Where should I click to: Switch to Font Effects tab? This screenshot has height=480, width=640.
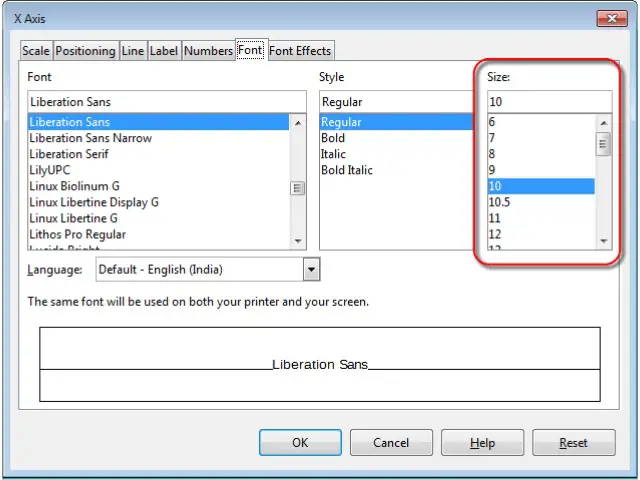click(300, 51)
